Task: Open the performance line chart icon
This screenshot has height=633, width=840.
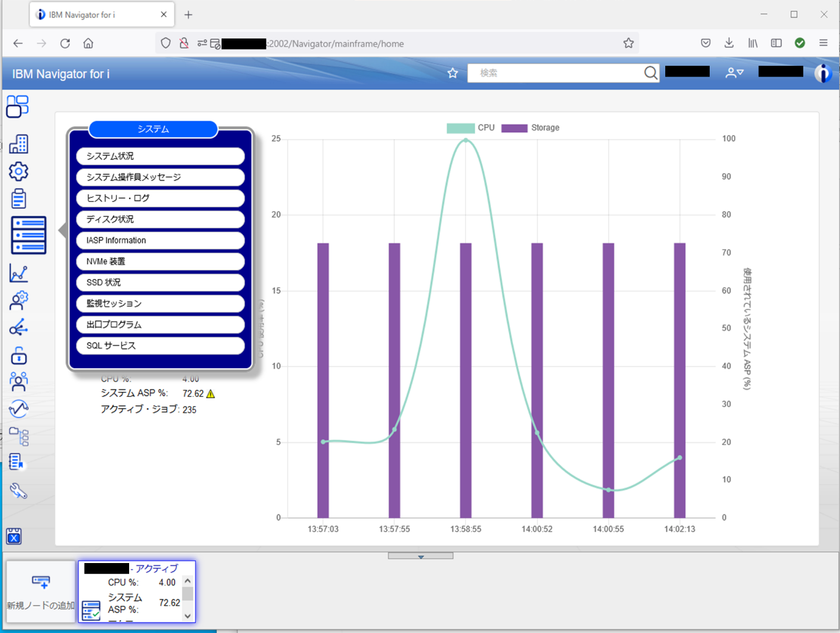Action: 18,273
